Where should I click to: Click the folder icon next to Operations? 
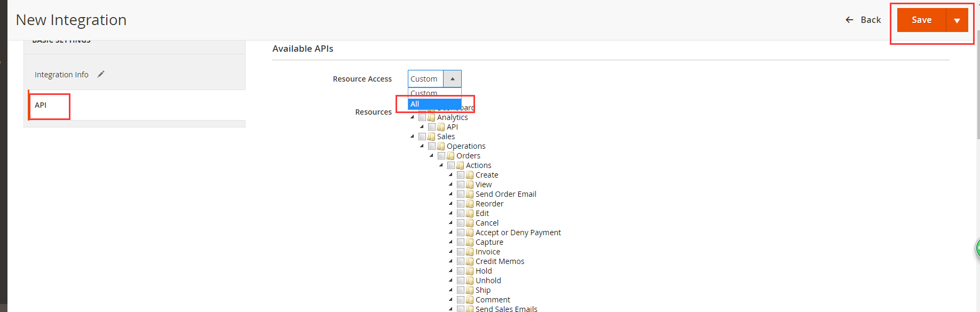coord(441,146)
